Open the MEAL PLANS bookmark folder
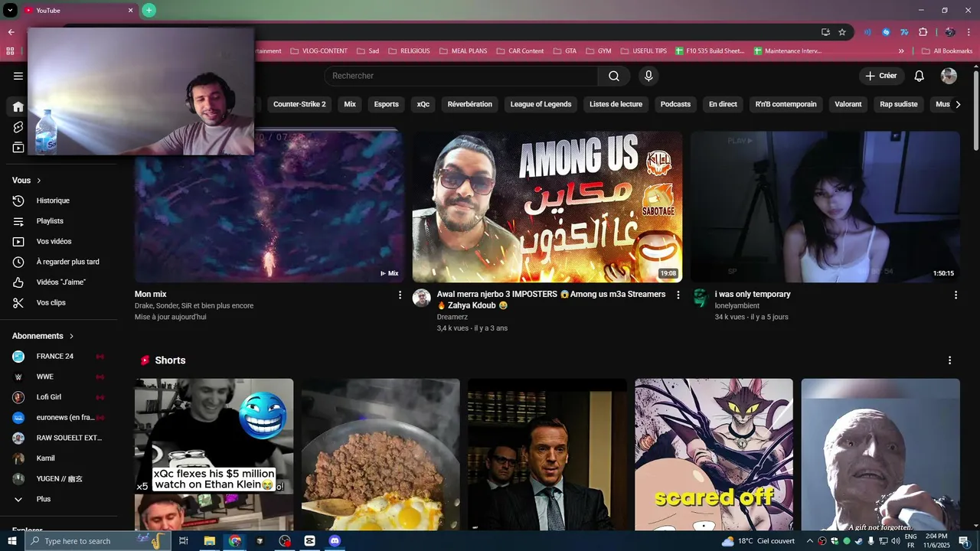The height and width of the screenshot is (551, 980). click(x=463, y=51)
